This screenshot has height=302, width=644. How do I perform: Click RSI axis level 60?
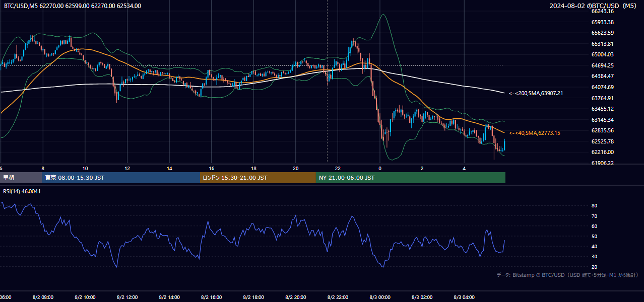tap(594, 226)
